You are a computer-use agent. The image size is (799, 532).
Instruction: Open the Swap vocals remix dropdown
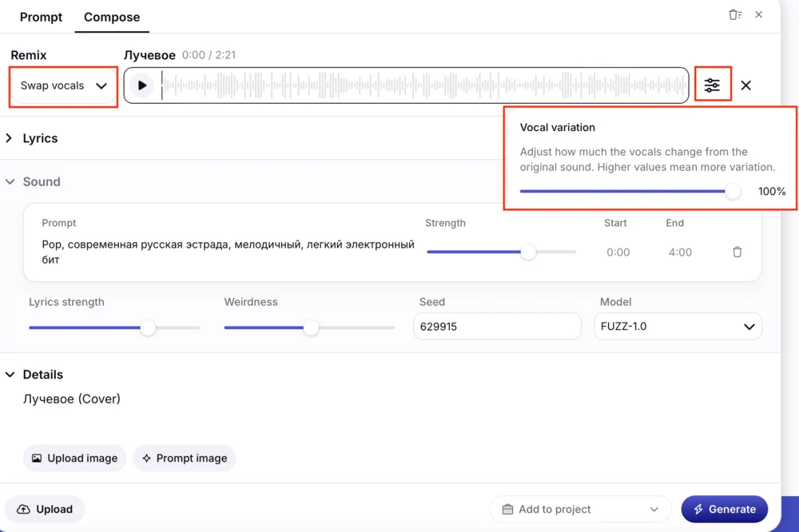tap(63, 86)
